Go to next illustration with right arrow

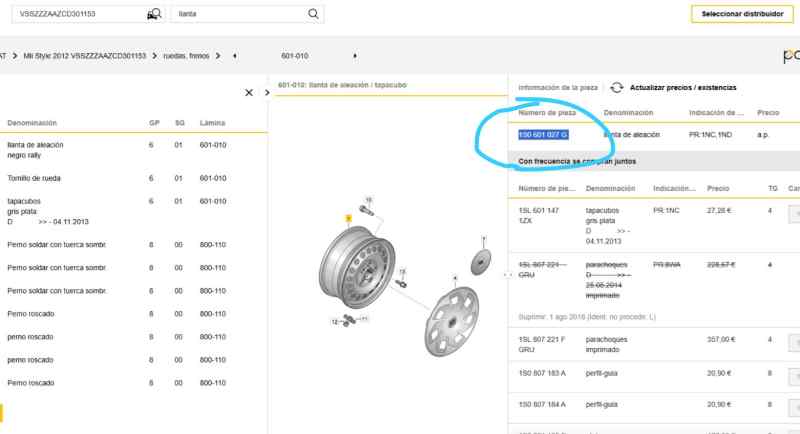point(355,54)
